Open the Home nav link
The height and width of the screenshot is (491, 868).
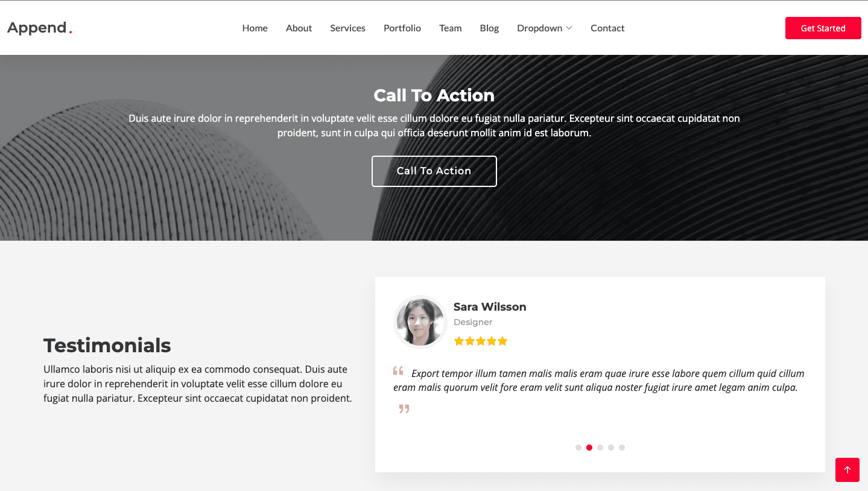[x=255, y=28]
